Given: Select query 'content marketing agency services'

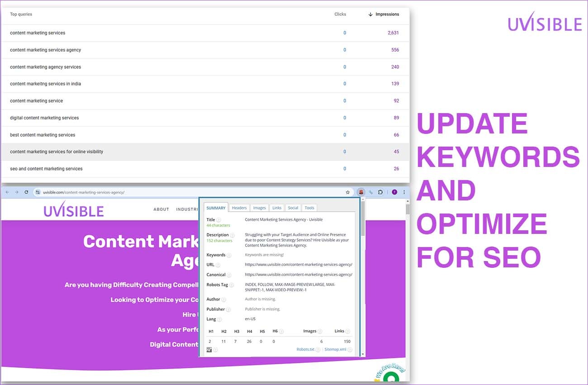Looking at the screenshot, I should click(46, 67).
